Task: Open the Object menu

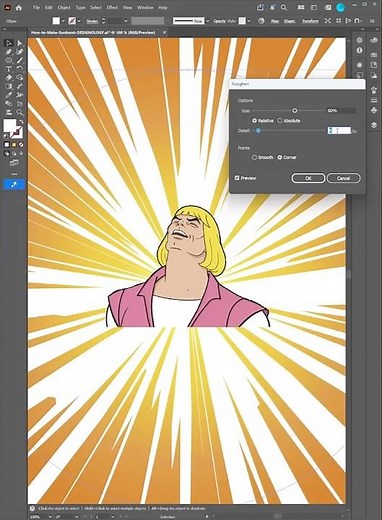Action: (64, 7)
